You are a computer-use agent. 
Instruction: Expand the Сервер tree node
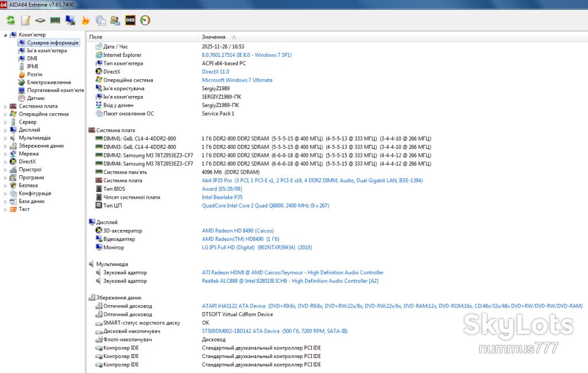[5, 122]
